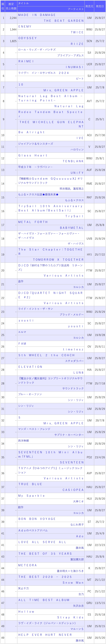The height and width of the screenshot is (644, 106).
Task: Open the "TRUE BLUE" album title
Action: 30,484
